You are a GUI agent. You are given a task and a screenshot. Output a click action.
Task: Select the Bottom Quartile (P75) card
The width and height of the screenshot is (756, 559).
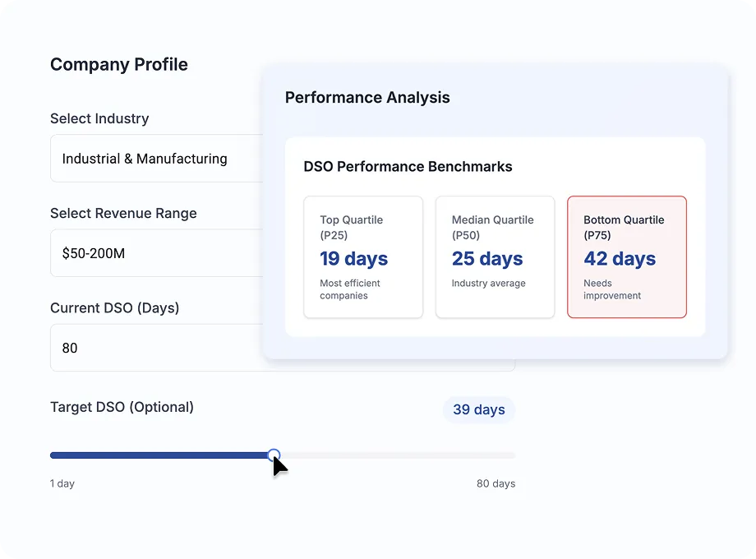click(x=627, y=256)
